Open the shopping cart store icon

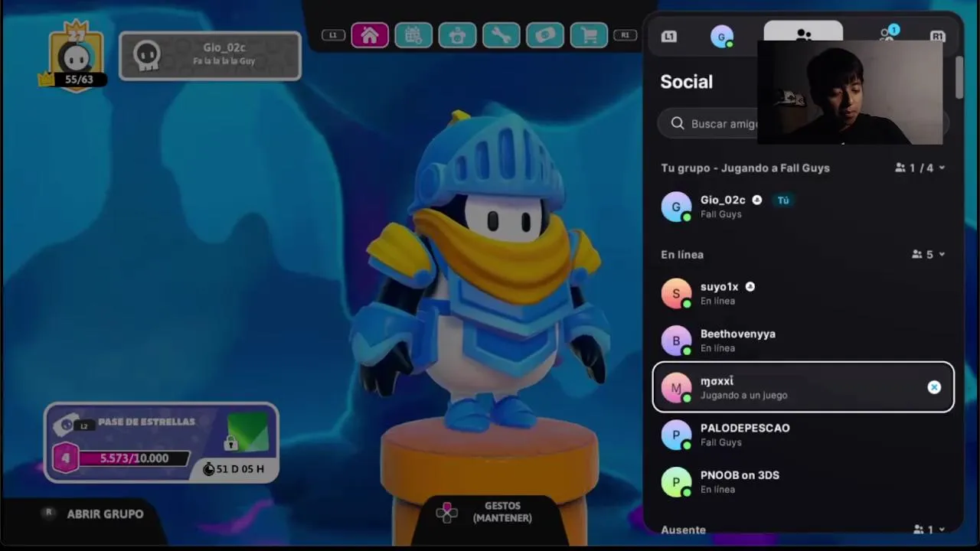tap(589, 35)
